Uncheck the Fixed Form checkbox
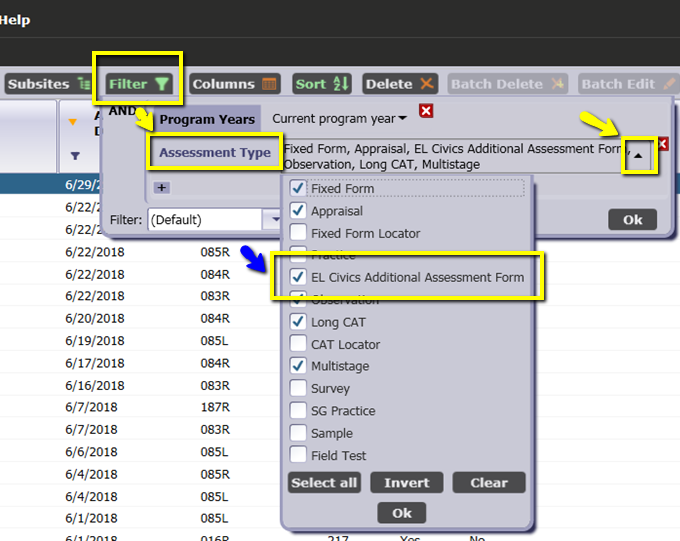 tap(298, 188)
